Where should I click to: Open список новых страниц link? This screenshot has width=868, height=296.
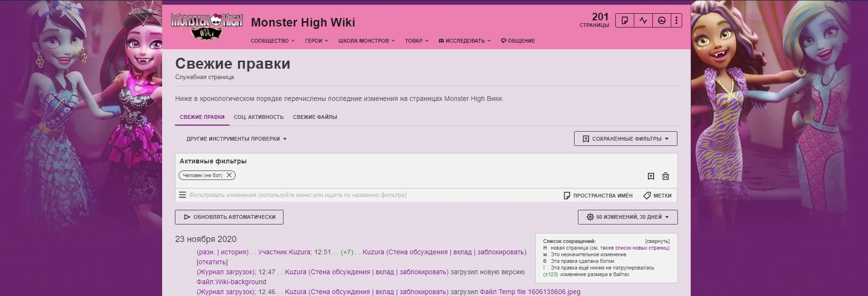641,248
